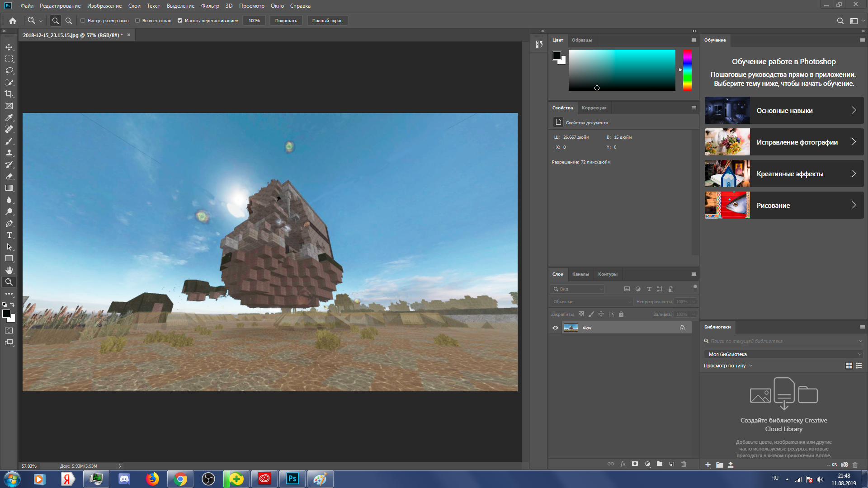868x488 pixels.
Task: Click the Zoom In mode icon
Action: click(56, 20)
